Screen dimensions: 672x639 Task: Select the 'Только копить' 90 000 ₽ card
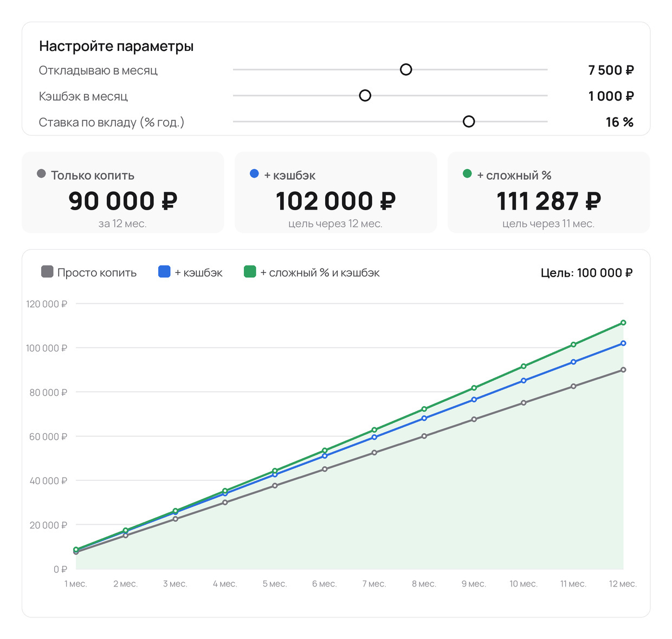coord(122,192)
